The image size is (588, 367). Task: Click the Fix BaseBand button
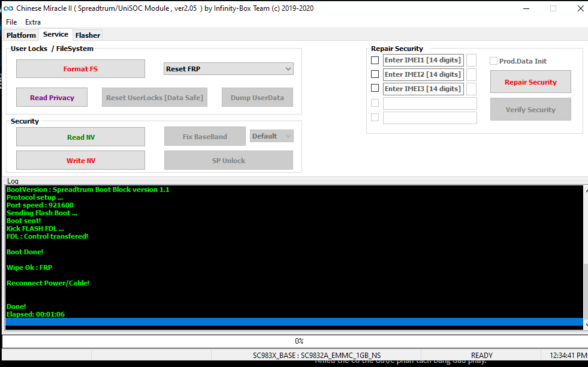(x=205, y=137)
